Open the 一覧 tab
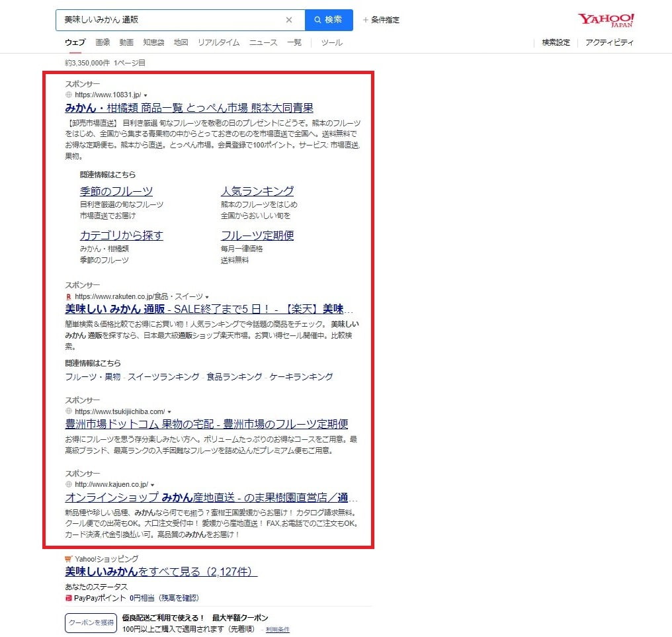672x637 pixels. (294, 42)
